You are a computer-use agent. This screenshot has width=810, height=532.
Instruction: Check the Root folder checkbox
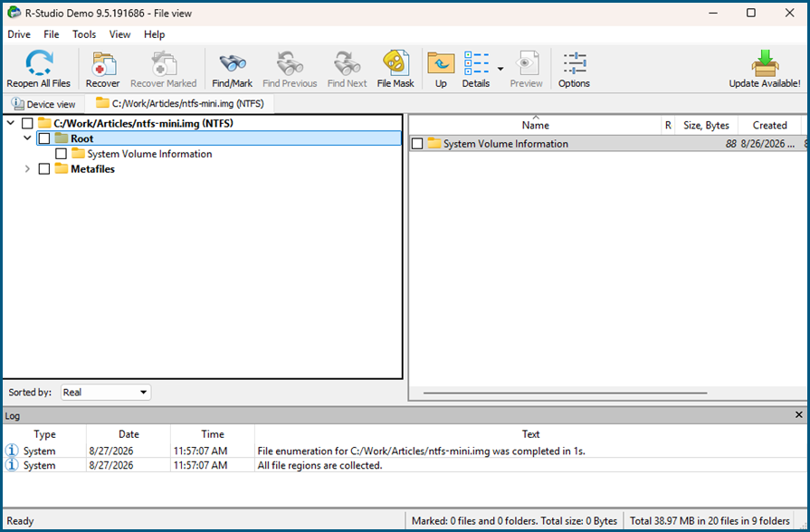pos(44,138)
